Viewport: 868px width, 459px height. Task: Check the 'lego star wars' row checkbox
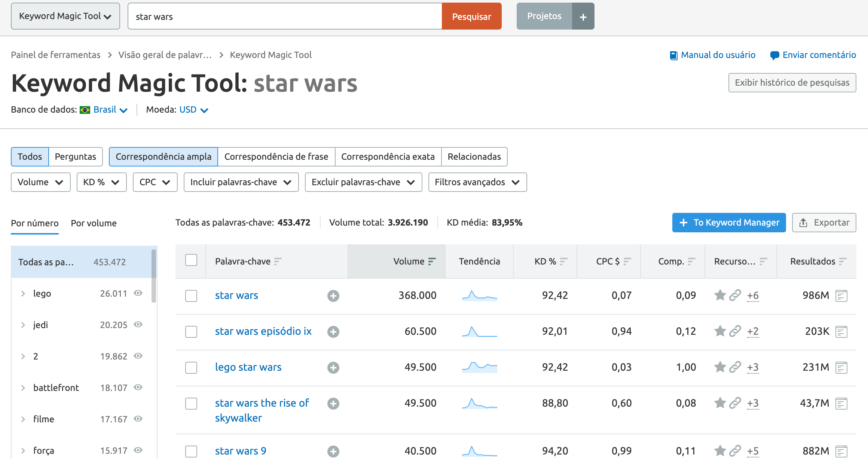(191, 368)
